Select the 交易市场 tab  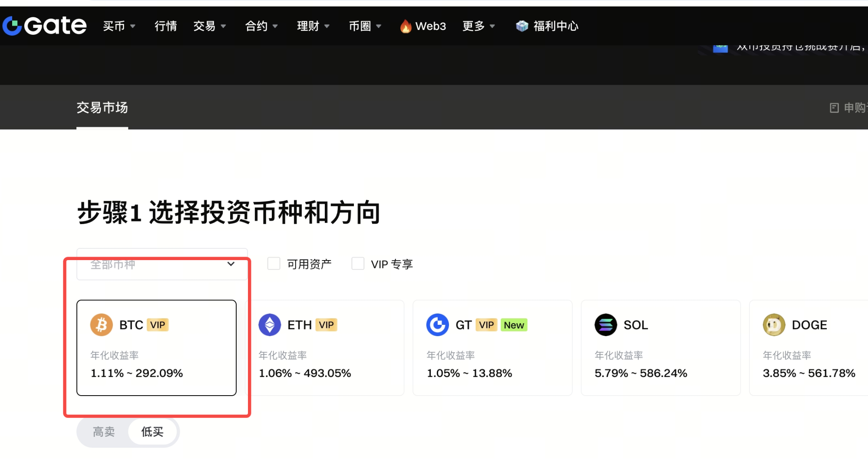(x=102, y=108)
